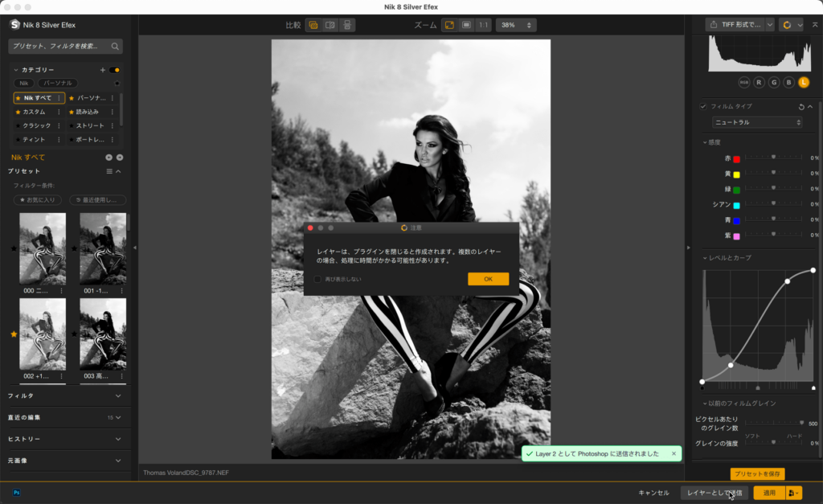This screenshot has width=823, height=504.
Task: Click the search magnifier icon
Action: (x=115, y=46)
